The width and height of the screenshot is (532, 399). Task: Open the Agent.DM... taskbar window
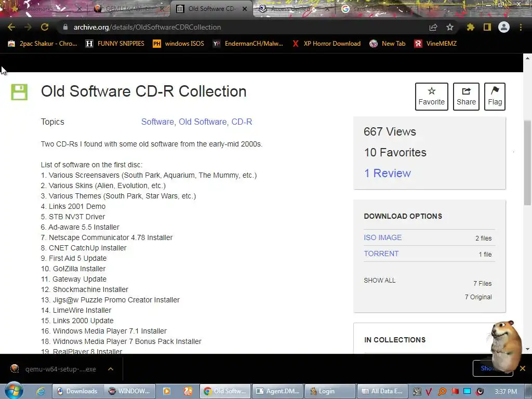(x=278, y=391)
